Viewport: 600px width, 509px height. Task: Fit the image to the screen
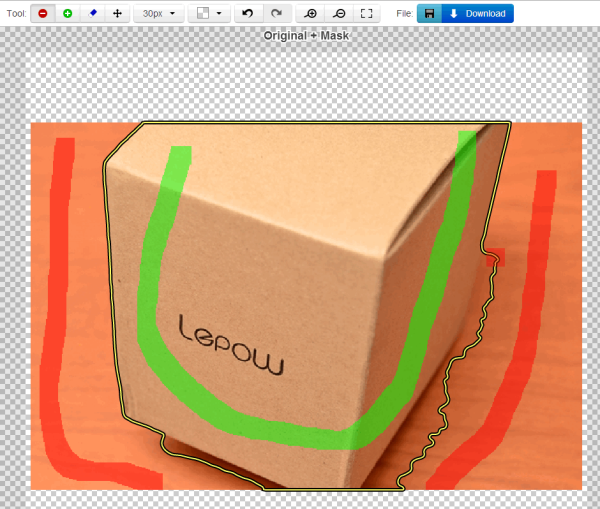366,14
